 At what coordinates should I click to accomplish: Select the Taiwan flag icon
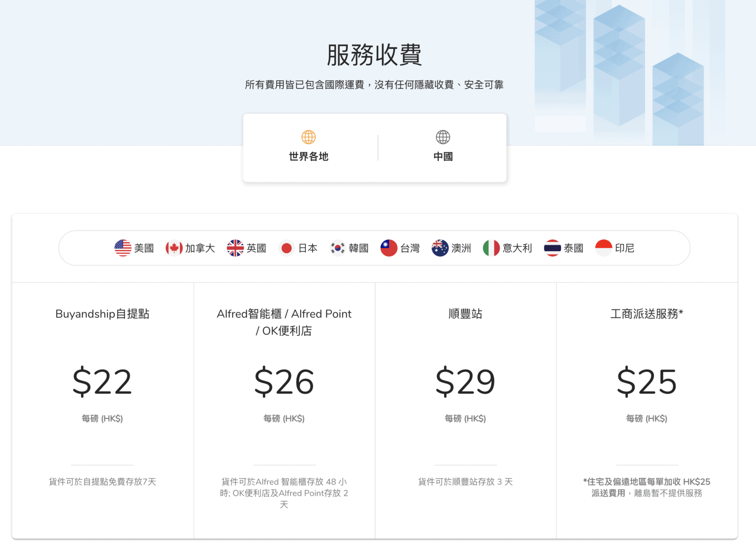[389, 248]
